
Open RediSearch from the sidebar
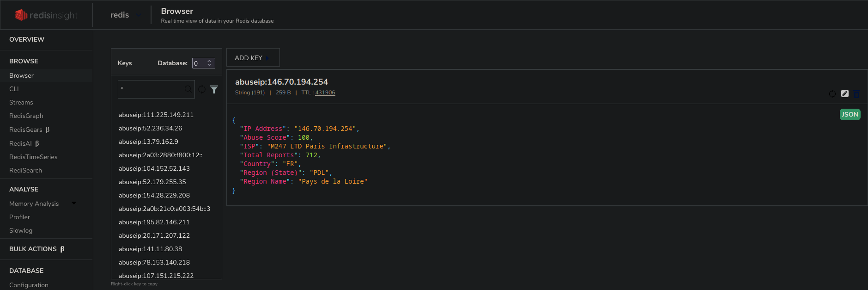[25, 170]
